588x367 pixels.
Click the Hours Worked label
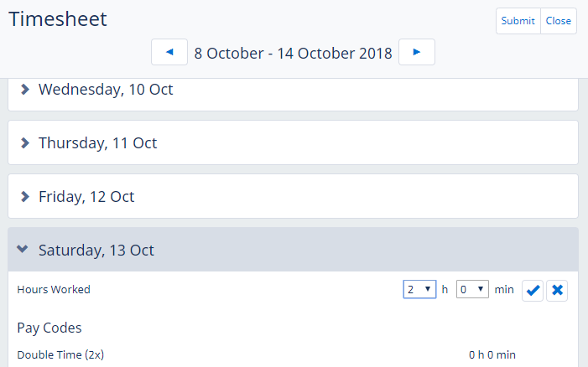54,290
